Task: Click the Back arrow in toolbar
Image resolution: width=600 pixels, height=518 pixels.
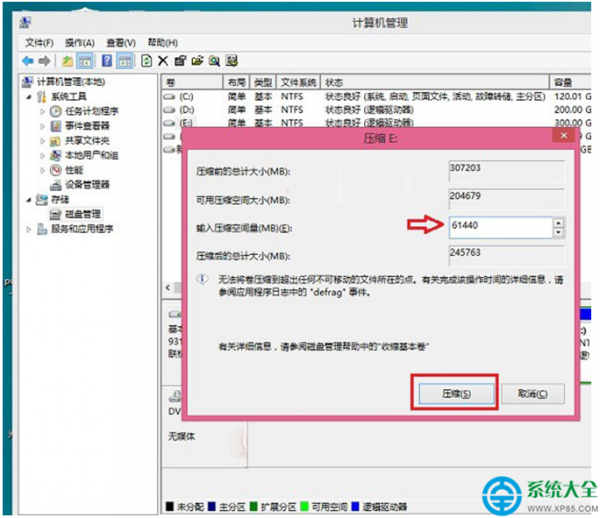Action: pos(28,61)
